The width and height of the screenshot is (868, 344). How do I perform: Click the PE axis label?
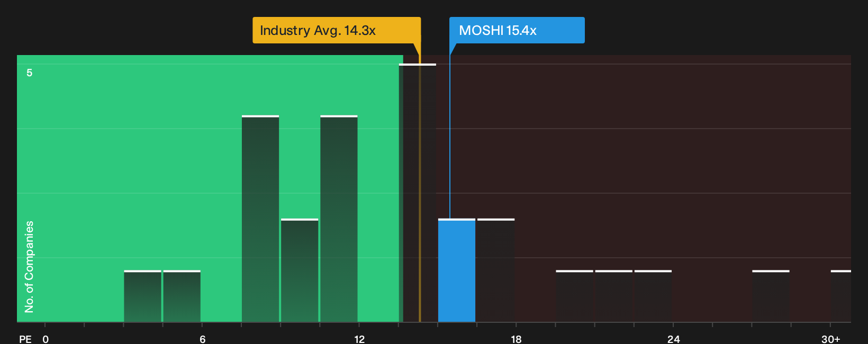25,339
